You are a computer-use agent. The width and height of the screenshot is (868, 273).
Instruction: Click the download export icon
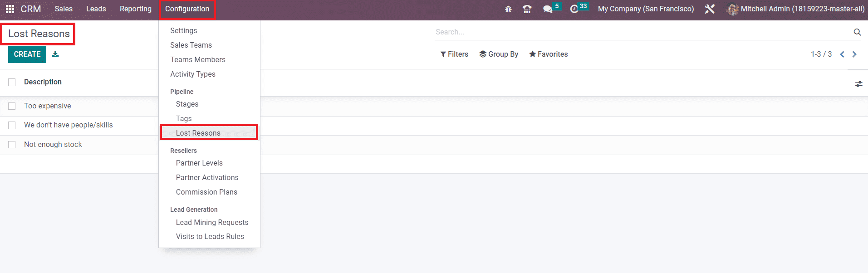click(x=55, y=54)
